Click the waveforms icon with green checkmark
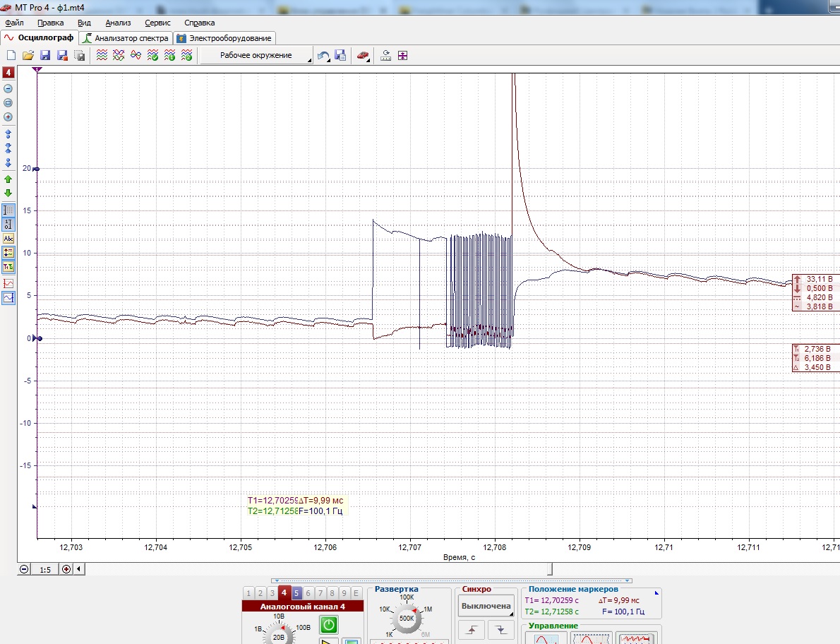 click(152, 55)
